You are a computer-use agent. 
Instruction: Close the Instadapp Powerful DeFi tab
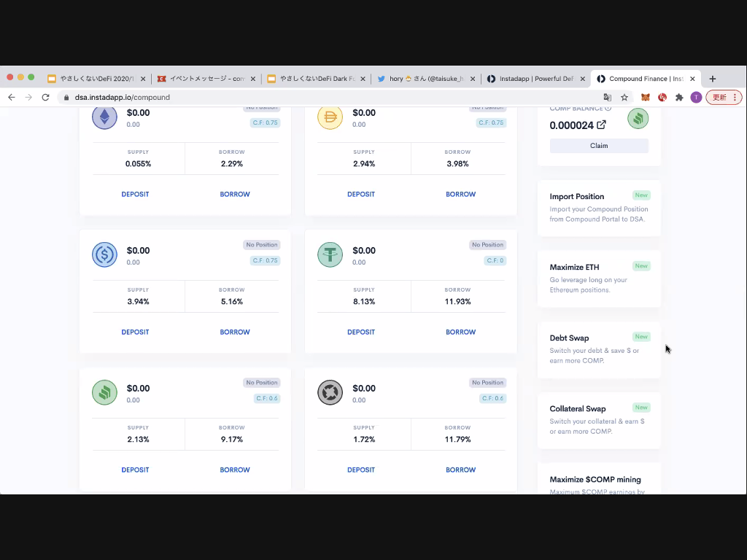[x=582, y=79]
